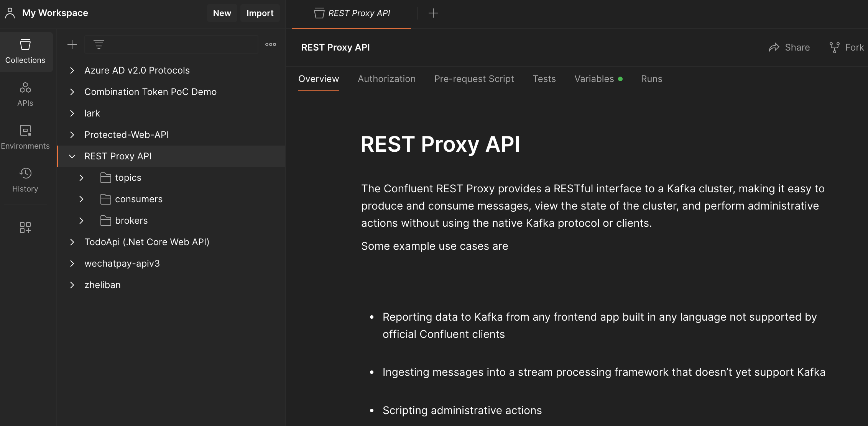The width and height of the screenshot is (868, 426).
Task: Click the consumers folder icon
Action: (x=105, y=199)
